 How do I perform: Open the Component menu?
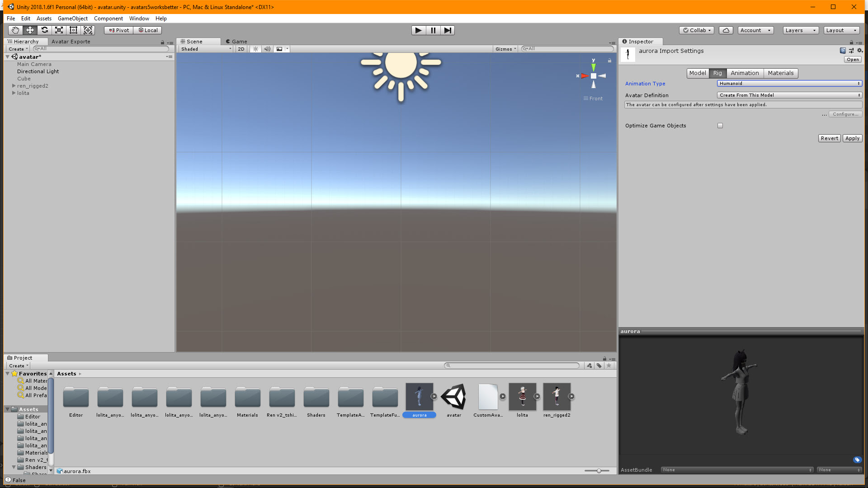(x=108, y=19)
